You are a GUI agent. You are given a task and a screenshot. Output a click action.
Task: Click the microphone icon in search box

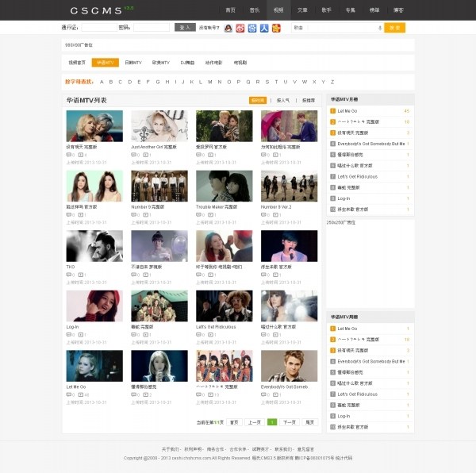[379, 28]
